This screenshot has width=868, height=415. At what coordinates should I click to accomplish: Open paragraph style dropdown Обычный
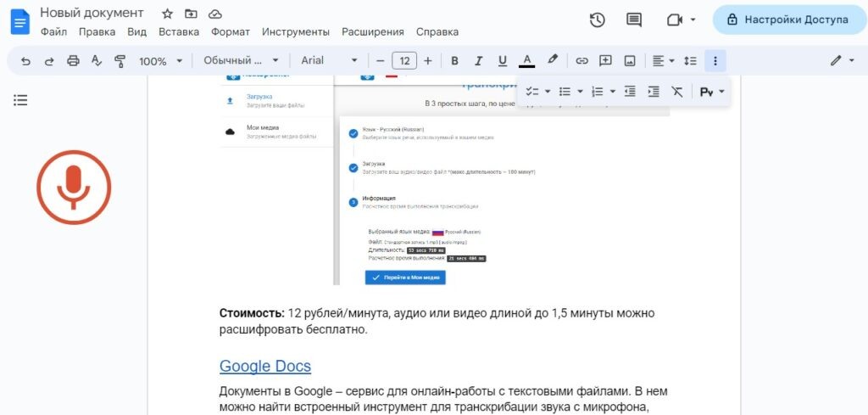[x=241, y=60]
